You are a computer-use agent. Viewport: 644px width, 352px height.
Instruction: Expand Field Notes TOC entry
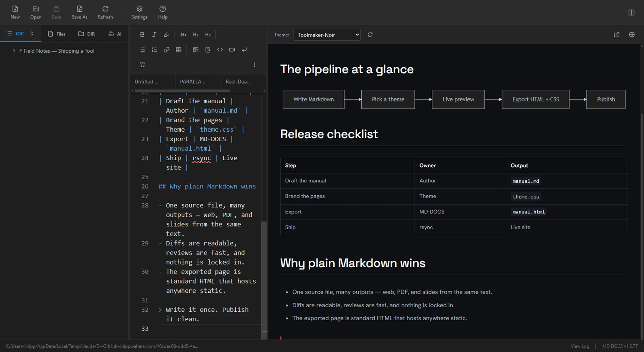14,51
